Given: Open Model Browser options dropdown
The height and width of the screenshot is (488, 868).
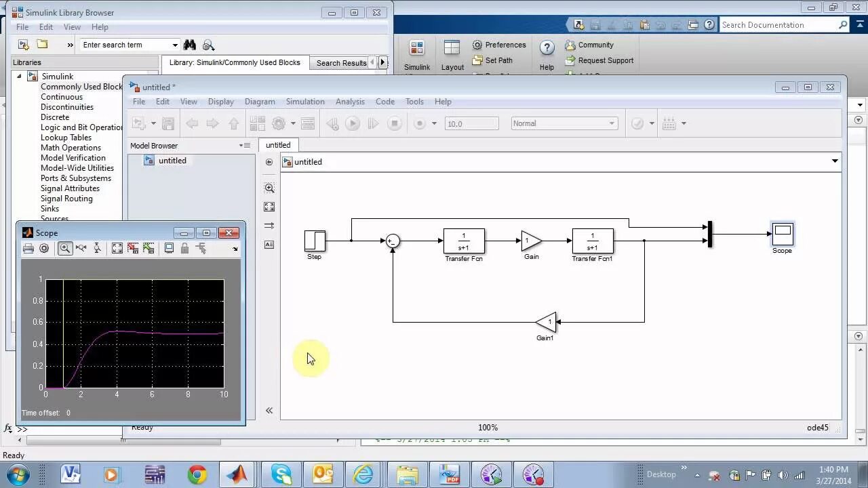Looking at the screenshot, I should coord(245,145).
